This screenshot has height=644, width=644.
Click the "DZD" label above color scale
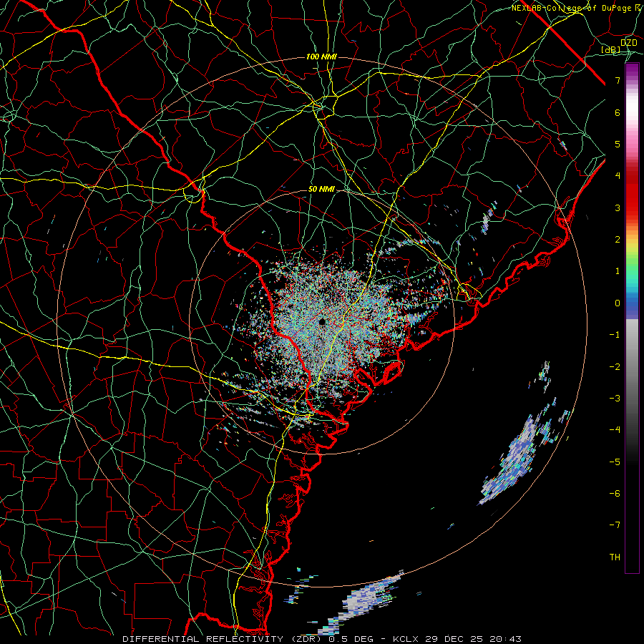pyautogui.click(x=629, y=42)
